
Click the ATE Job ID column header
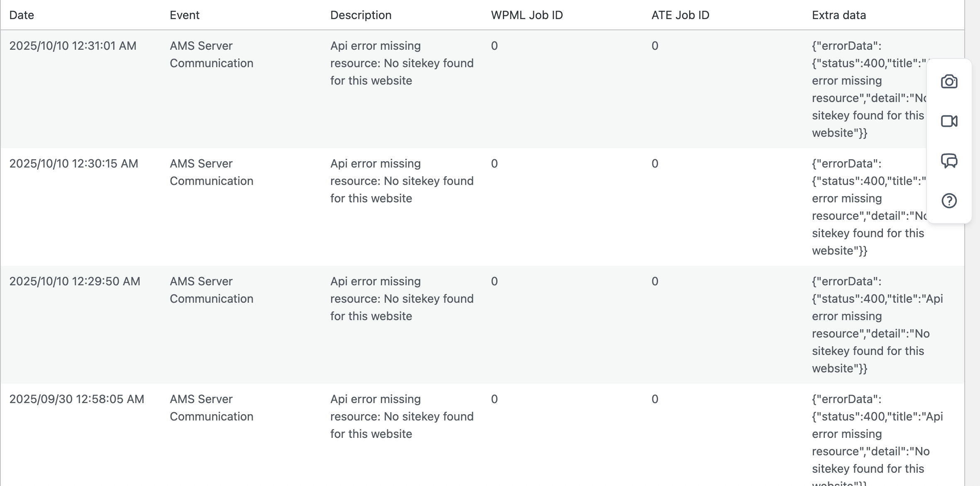coord(680,15)
